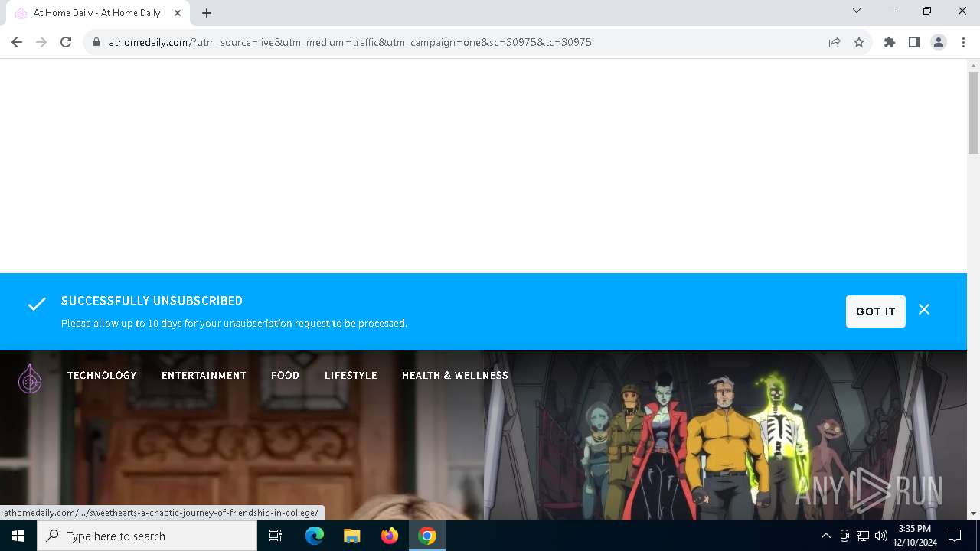Open the Lifestyle section
The height and width of the screenshot is (551, 980).
351,375
